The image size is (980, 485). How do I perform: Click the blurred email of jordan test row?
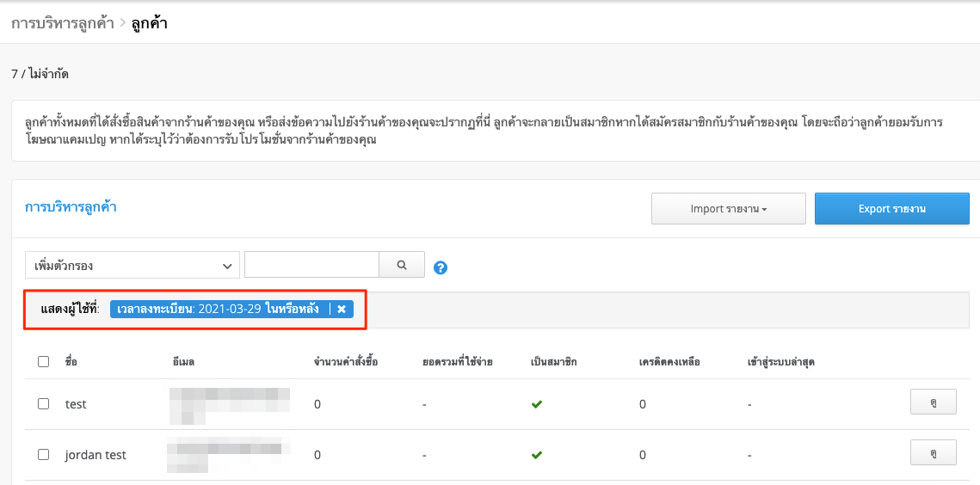pyautogui.click(x=230, y=455)
